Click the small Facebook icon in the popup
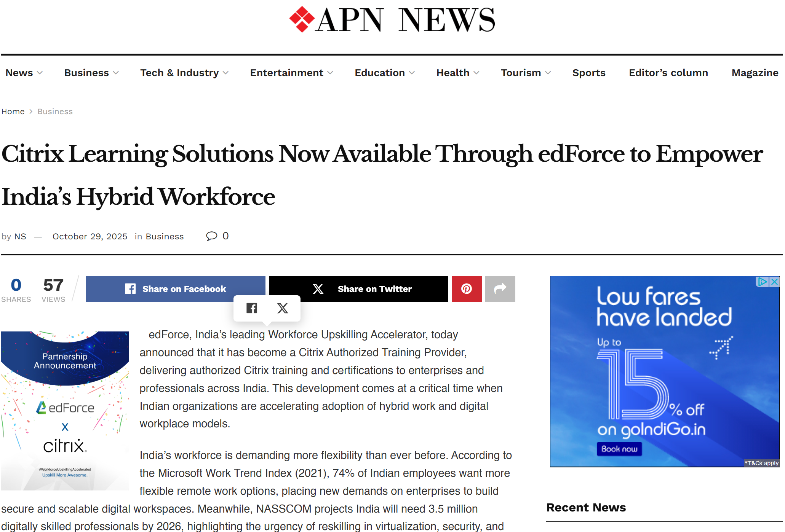This screenshot has width=785, height=532. pos(251,308)
